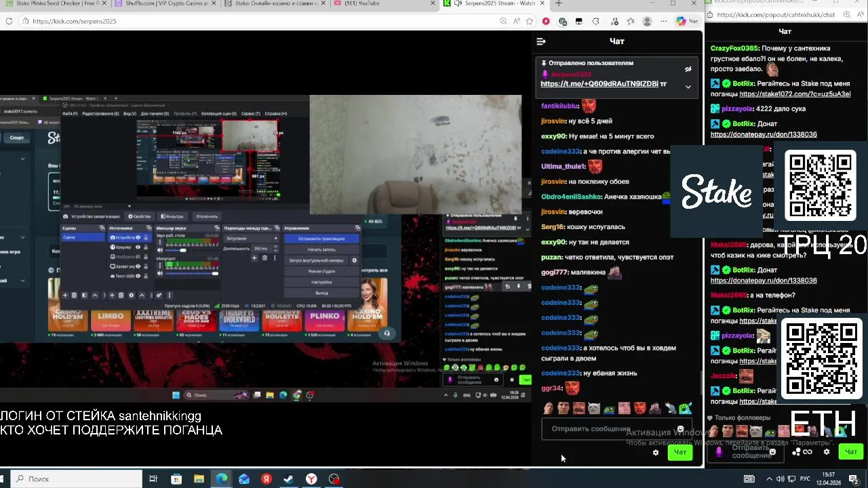Screen dimensions: 868x488
Task: Open volume control in system tray
Action: 779,479
